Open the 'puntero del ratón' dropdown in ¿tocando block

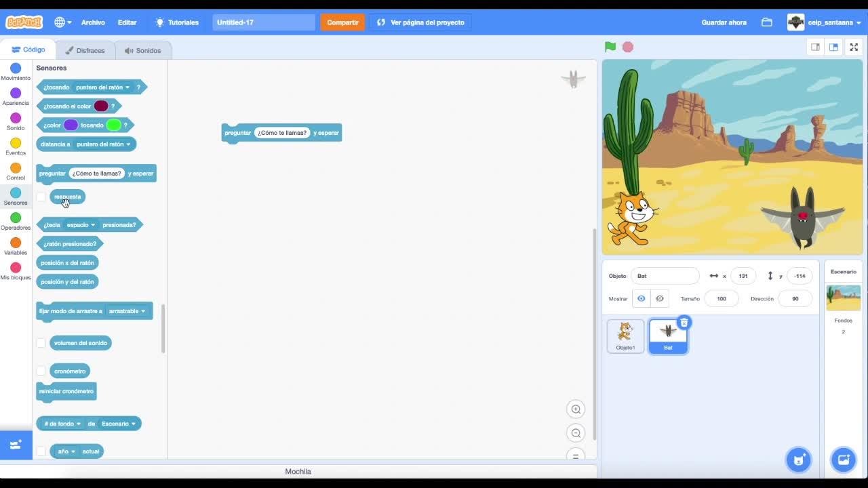pyautogui.click(x=103, y=87)
